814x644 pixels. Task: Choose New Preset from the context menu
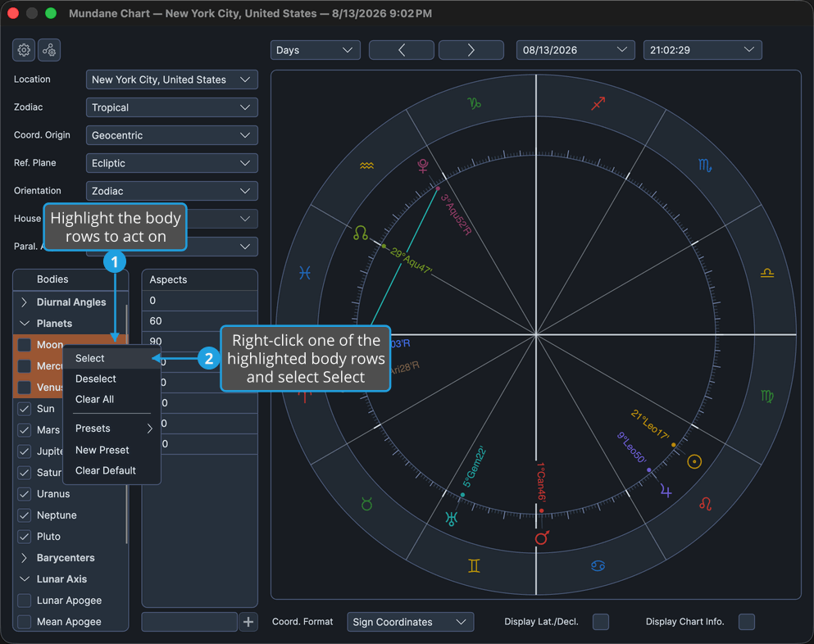click(x=111, y=450)
